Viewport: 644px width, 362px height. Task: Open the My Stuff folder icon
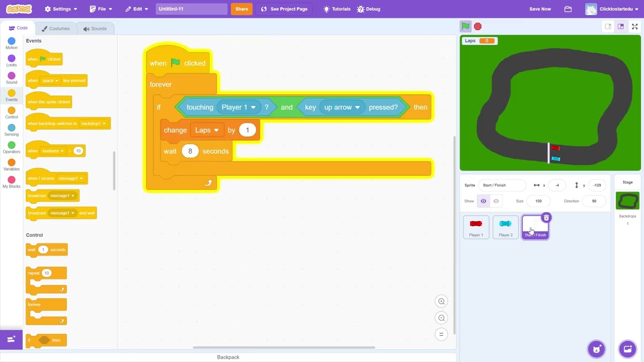pyautogui.click(x=568, y=9)
